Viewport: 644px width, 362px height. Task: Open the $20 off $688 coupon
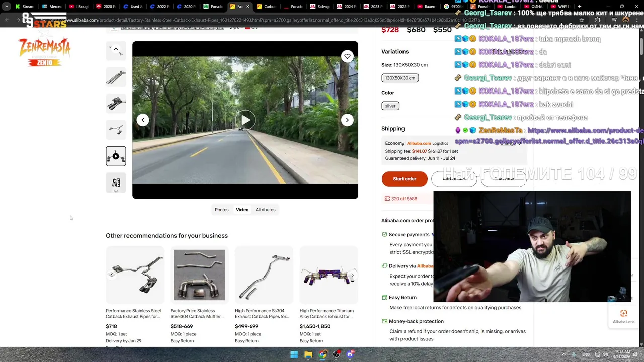[x=401, y=199]
